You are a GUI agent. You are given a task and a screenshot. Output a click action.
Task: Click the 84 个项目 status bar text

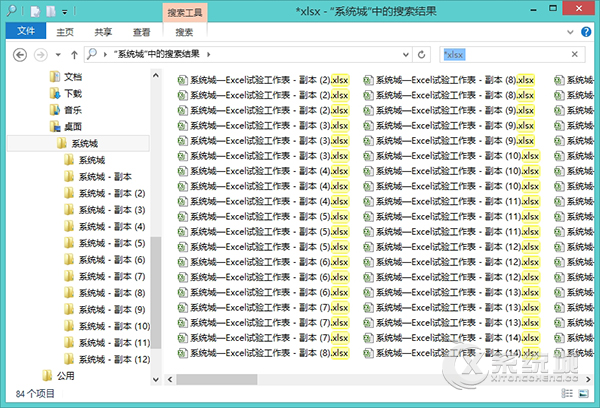[35, 393]
